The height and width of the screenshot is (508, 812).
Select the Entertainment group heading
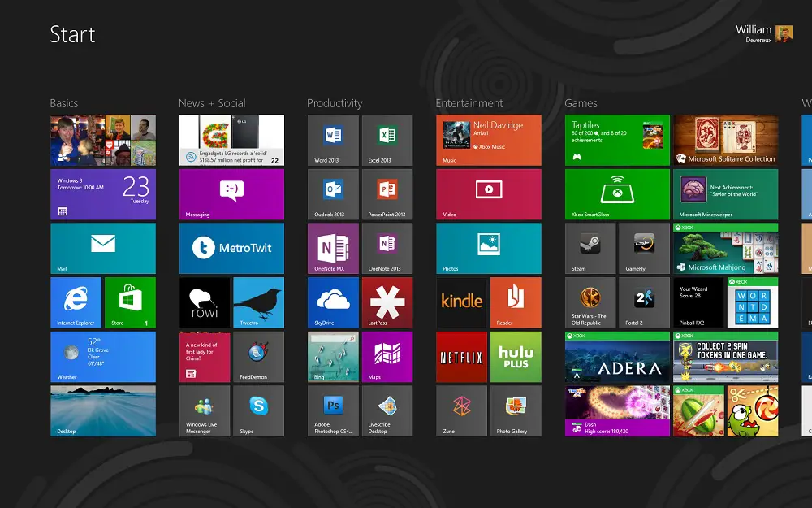[469, 103]
